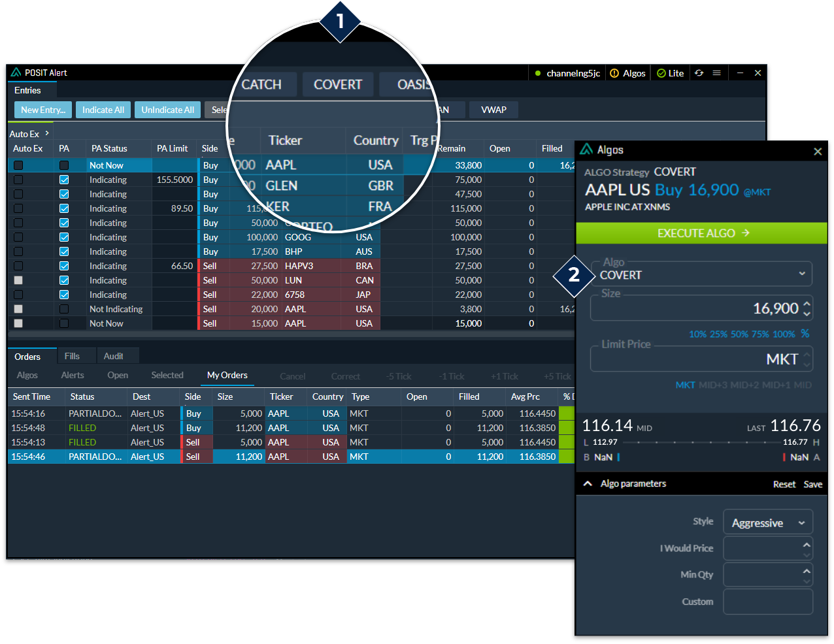Increment I Would Price with the stepper
The width and height of the screenshot is (834, 644).
point(808,544)
